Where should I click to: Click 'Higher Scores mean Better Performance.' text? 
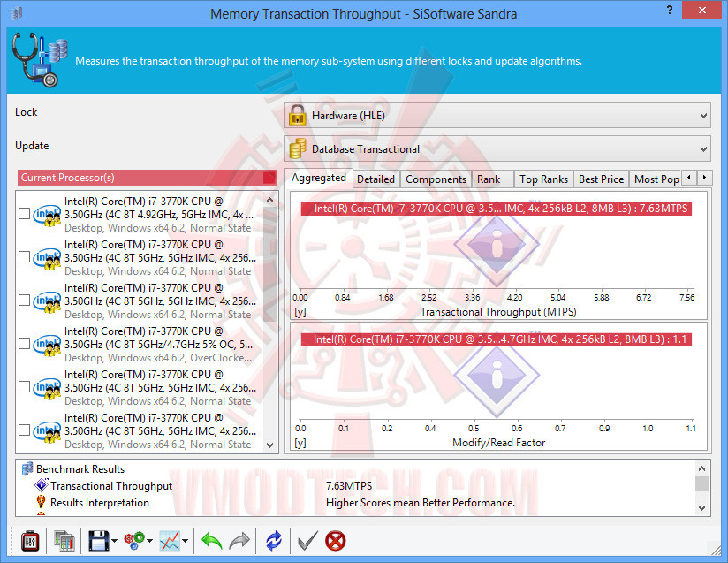[421, 503]
